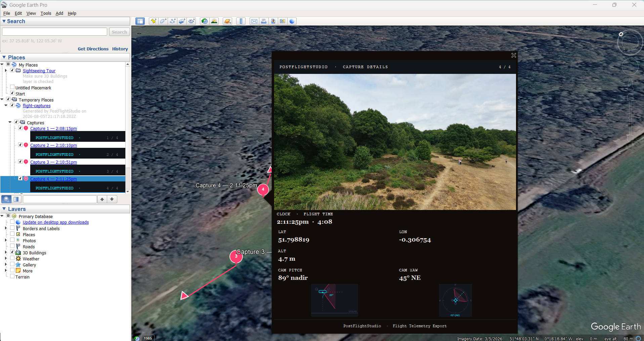Screen dimensions: 644x341
Task: Save image of current view
Action: pyautogui.click(x=273, y=21)
